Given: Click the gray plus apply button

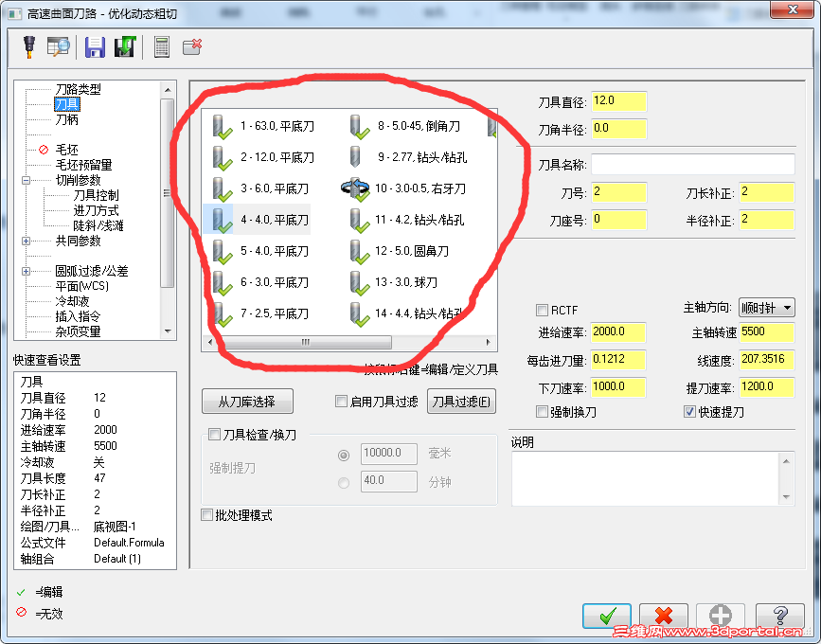Looking at the screenshot, I should coord(720,616).
